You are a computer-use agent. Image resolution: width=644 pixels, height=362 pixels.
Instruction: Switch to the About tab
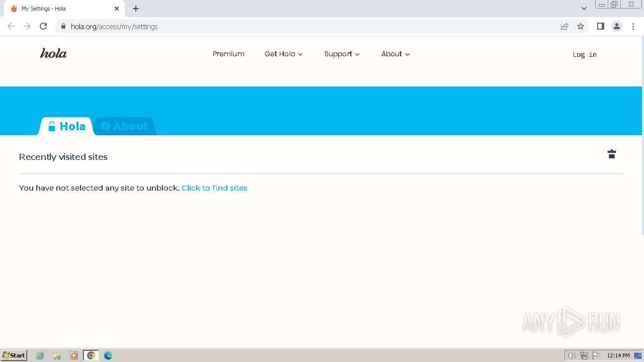point(125,126)
